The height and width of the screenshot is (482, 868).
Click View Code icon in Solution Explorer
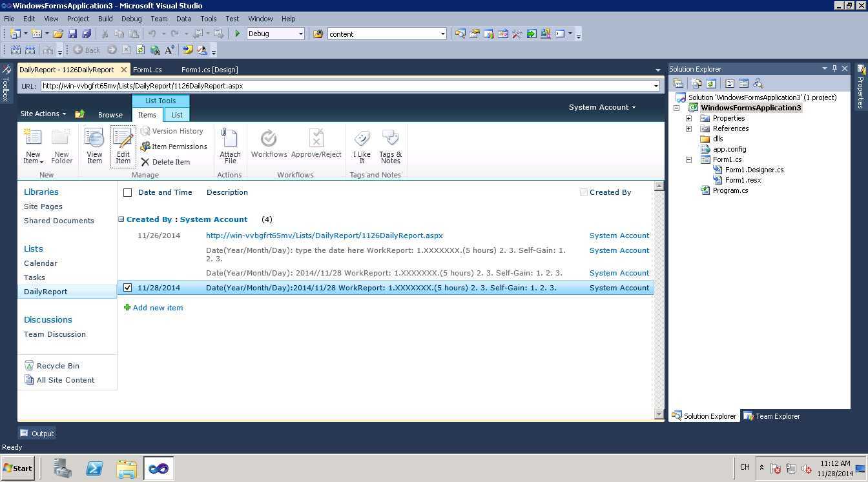click(x=730, y=83)
